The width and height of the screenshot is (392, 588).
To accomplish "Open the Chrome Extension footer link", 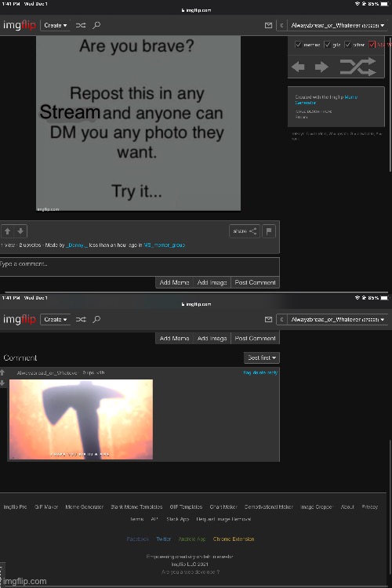I will [x=234, y=539].
